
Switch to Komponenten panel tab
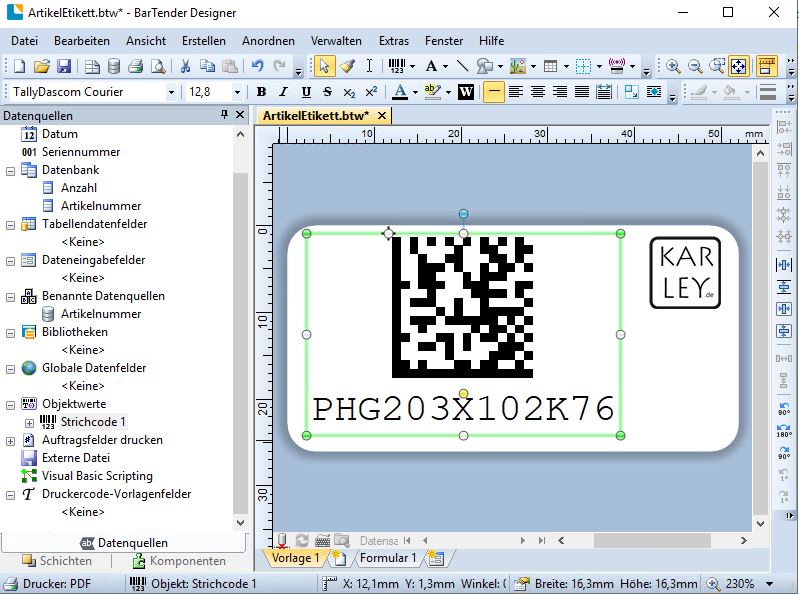click(x=179, y=561)
